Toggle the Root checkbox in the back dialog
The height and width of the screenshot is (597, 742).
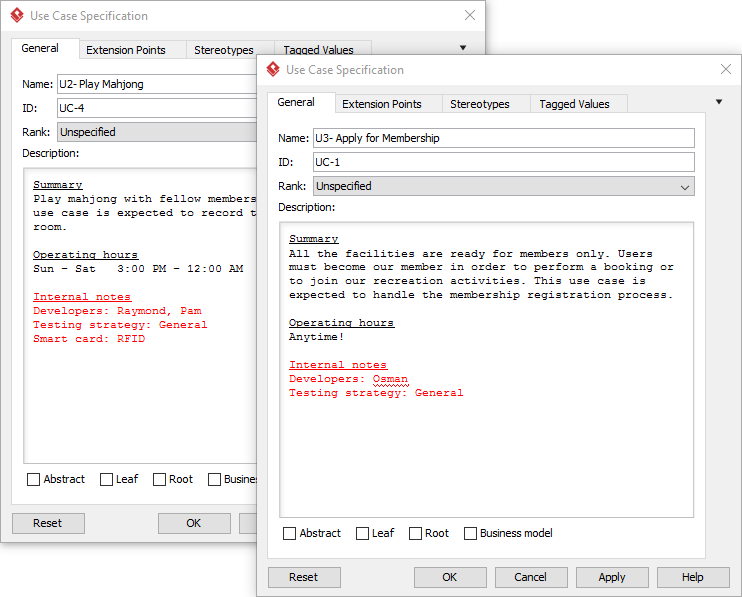point(159,480)
